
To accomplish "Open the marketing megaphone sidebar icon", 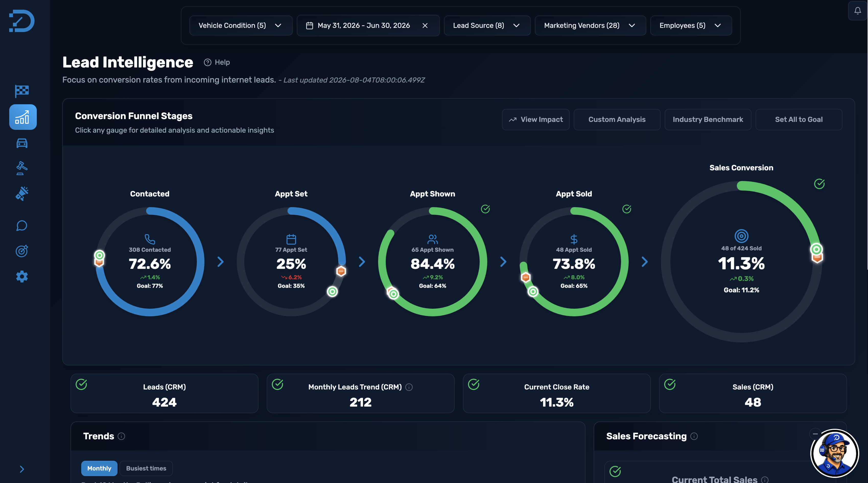I will click(x=22, y=193).
